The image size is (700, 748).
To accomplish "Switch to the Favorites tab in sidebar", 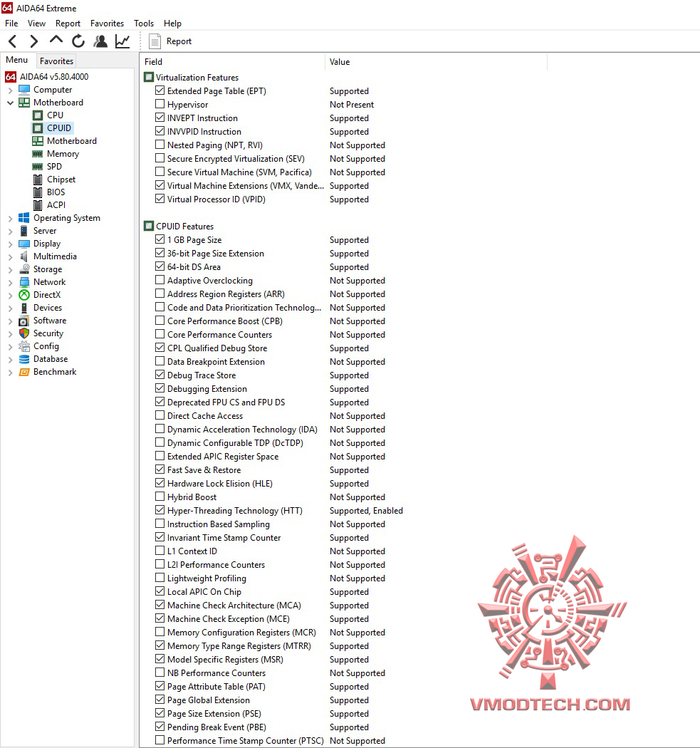I will click(56, 61).
